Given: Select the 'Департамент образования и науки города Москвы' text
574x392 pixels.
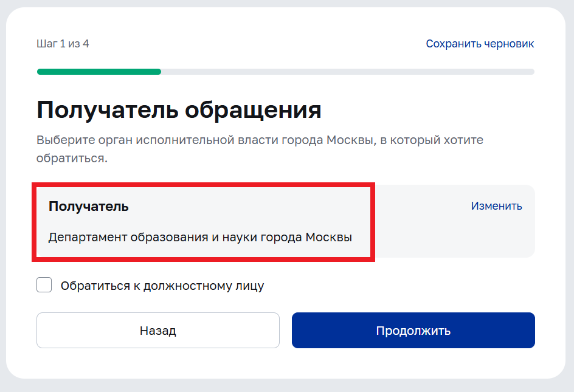Looking at the screenshot, I should click(200, 237).
